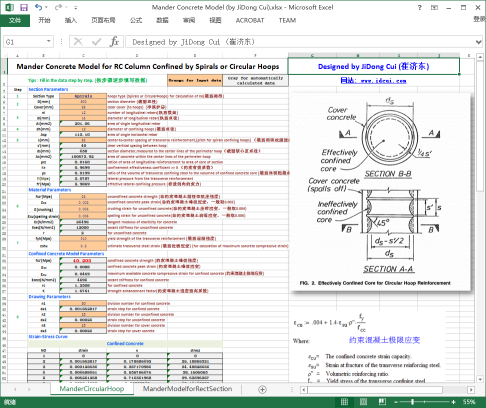Open the TEAM ribbon tab
Image resolution: width=486 pixels, height=408 pixels.
pos(287,20)
